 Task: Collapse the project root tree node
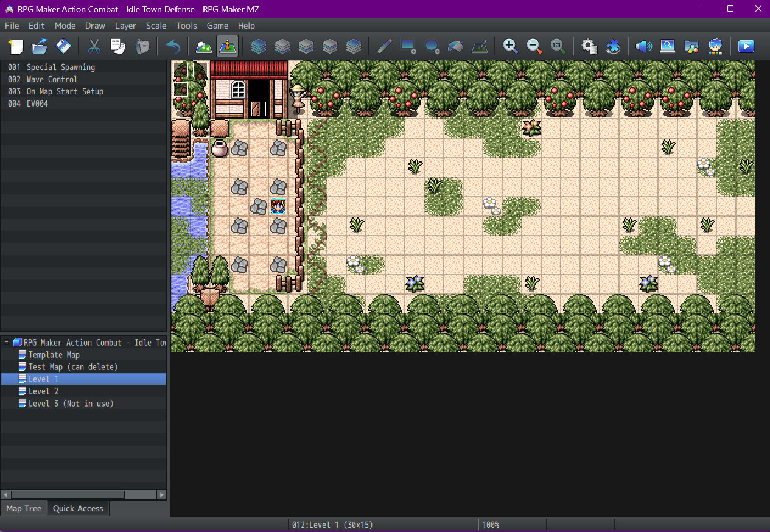(7, 342)
